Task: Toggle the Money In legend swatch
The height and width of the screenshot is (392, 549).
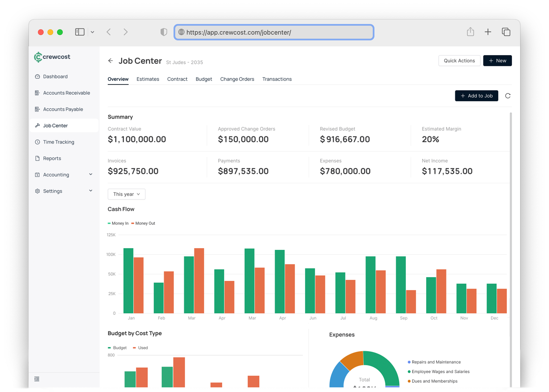Action: [x=109, y=223]
